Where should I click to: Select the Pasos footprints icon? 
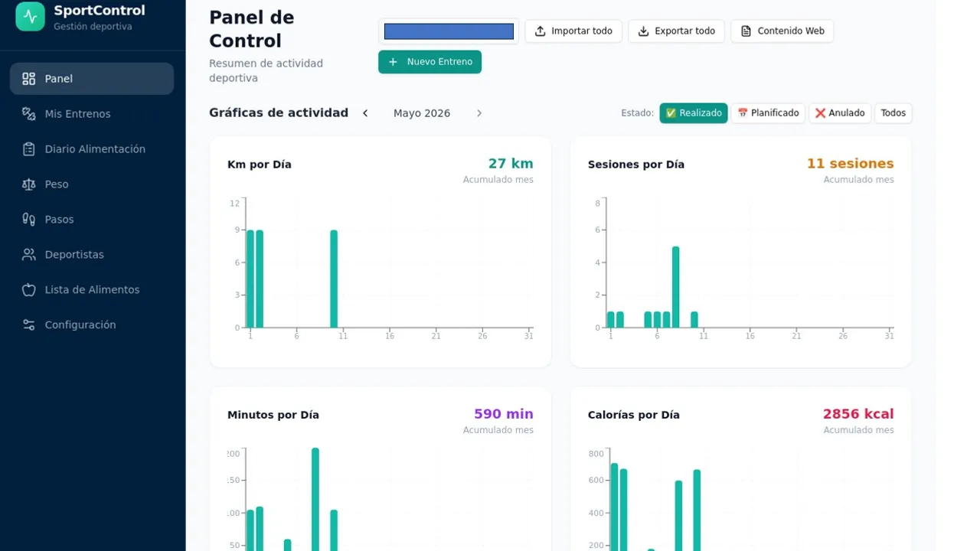click(29, 220)
